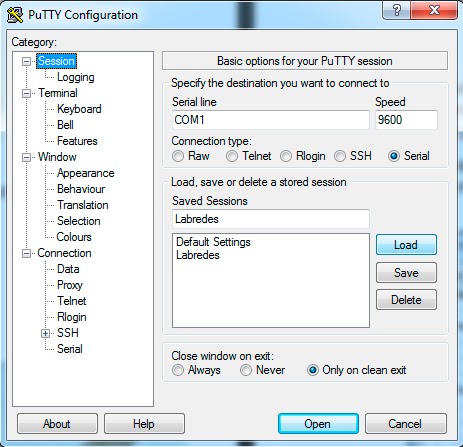The width and height of the screenshot is (463, 447).
Task: Collapse the Terminal tree node
Action: point(26,93)
